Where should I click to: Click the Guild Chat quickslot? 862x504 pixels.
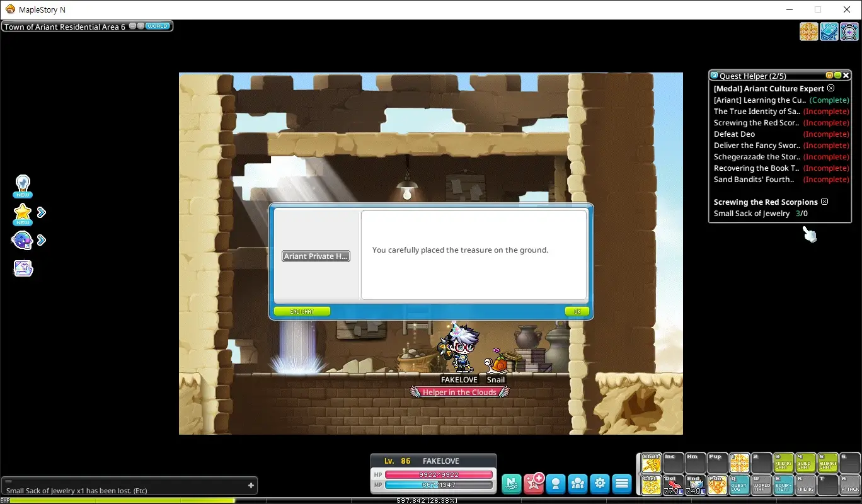coord(806,463)
